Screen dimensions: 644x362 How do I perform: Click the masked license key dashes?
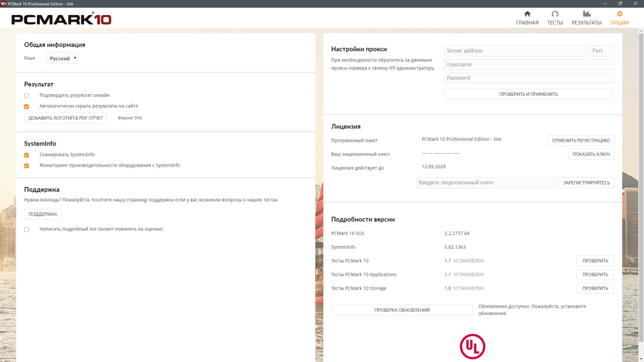point(440,154)
